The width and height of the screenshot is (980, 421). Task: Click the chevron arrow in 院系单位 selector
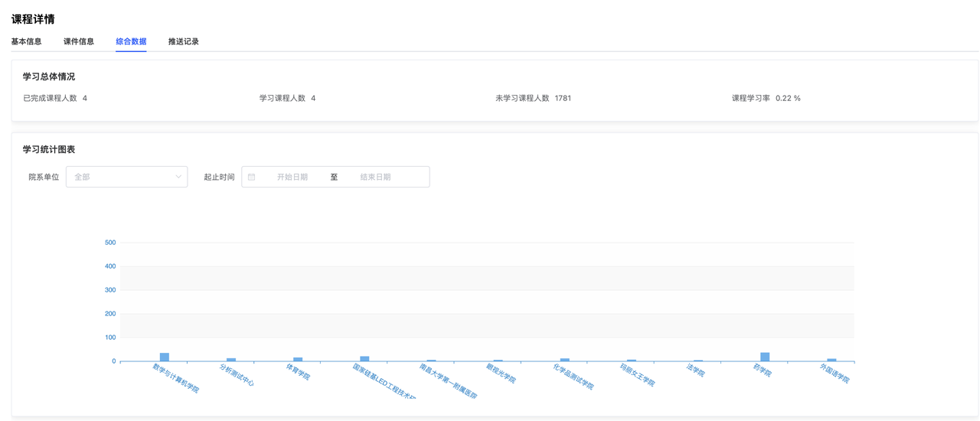(x=178, y=177)
